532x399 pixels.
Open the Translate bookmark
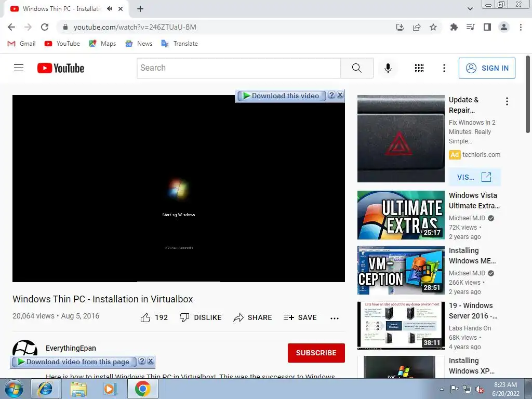179,44
